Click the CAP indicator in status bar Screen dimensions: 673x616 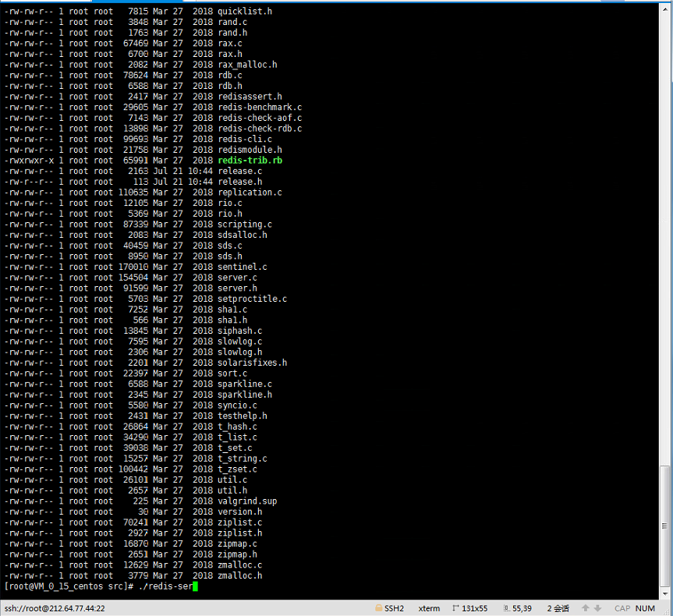[x=622, y=608]
